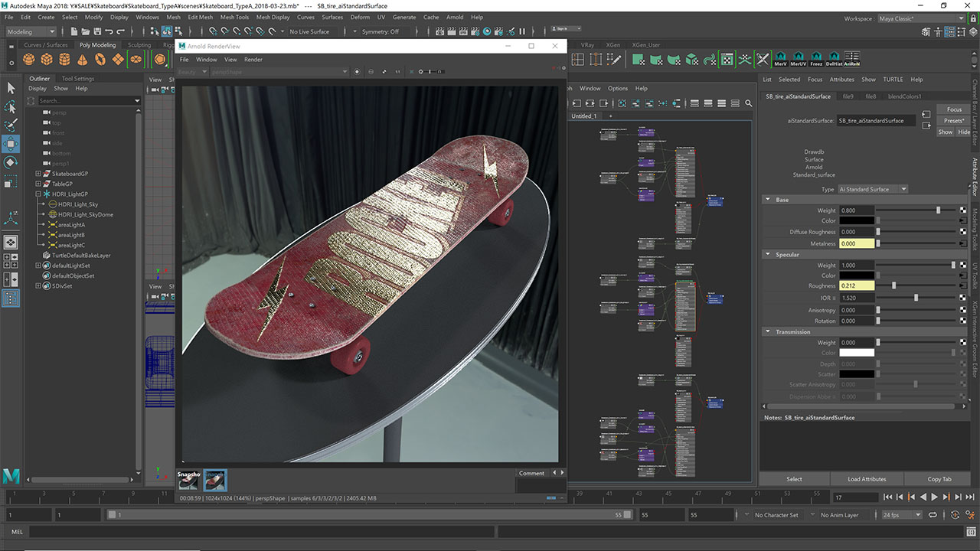Screen dimensions: 980x551
Task: Click the New Scene icon in the status line
Action: (x=73, y=31)
